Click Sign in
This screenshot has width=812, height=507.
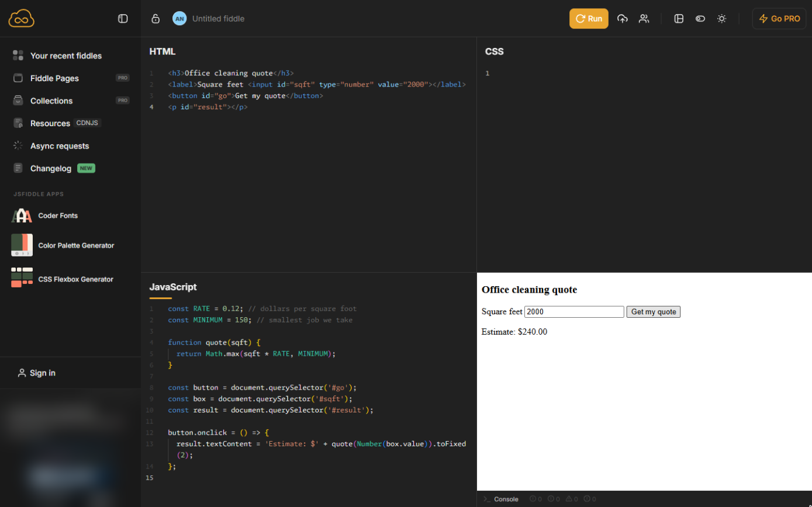tap(37, 373)
